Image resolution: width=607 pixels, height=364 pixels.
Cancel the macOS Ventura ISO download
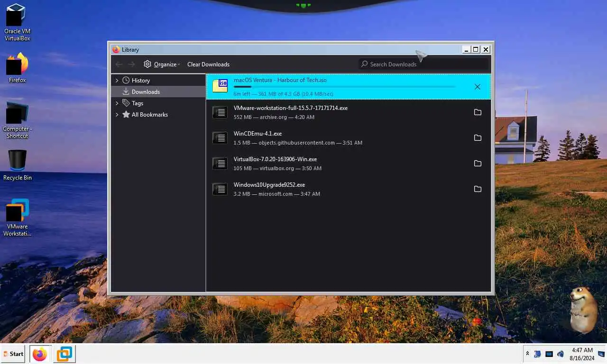tap(478, 87)
